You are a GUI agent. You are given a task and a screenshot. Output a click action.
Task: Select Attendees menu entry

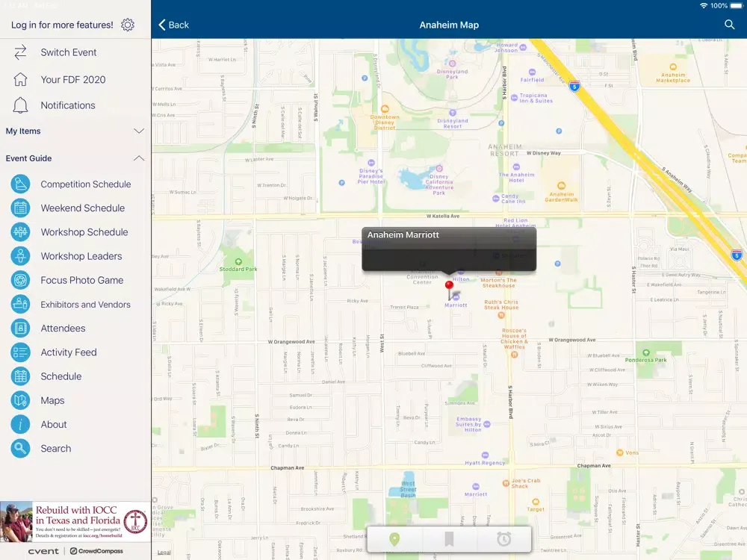click(x=63, y=328)
